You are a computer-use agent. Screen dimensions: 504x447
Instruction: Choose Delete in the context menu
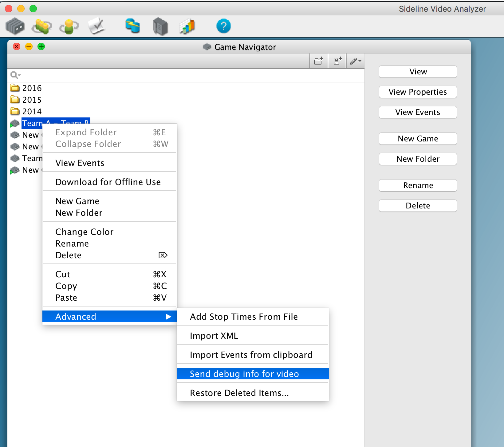pyautogui.click(x=109, y=255)
